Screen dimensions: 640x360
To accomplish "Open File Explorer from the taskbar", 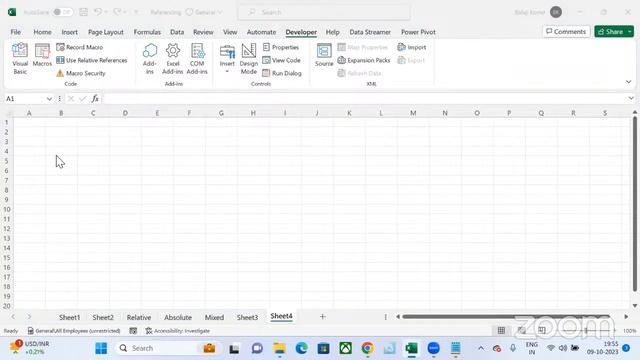I will (x=280, y=348).
